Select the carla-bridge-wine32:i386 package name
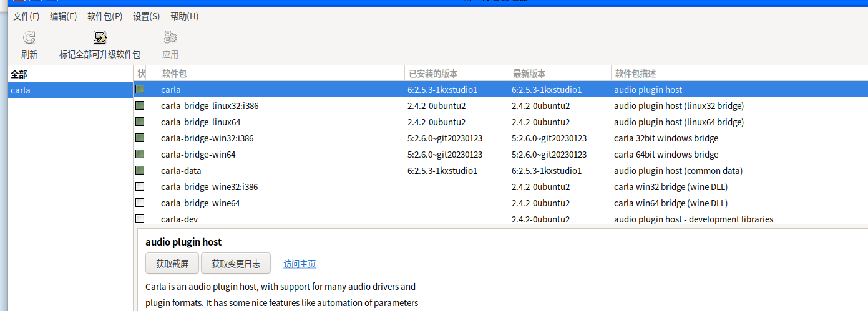This screenshot has height=311, width=868. coord(210,187)
